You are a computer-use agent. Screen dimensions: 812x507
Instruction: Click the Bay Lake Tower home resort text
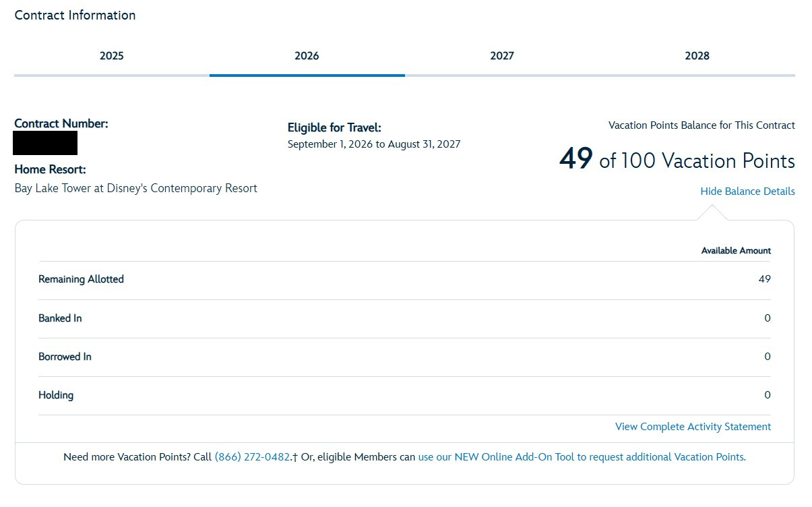click(136, 189)
